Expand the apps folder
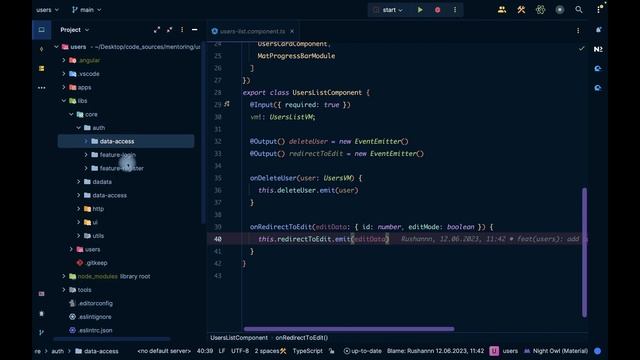640x360 pixels. pos(64,87)
